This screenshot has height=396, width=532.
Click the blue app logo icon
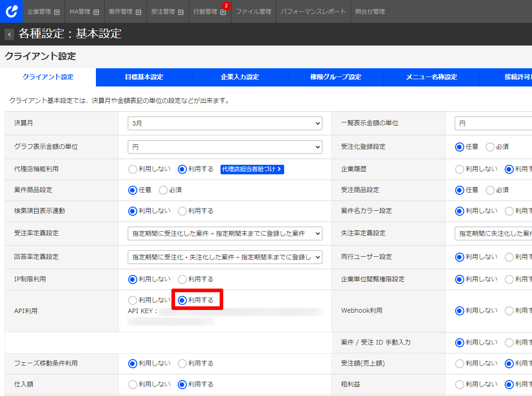[x=11, y=11]
